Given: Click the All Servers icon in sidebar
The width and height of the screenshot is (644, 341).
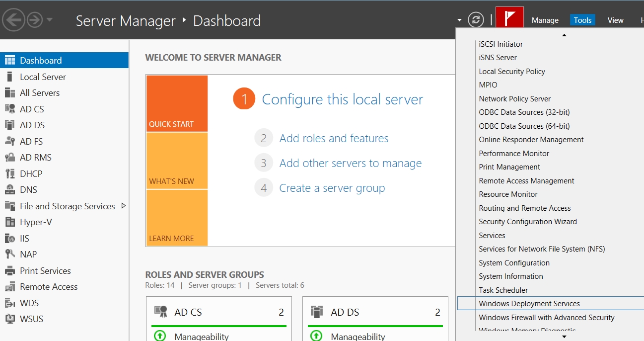Looking at the screenshot, I should pyautogui.click(x=10, y=93).
